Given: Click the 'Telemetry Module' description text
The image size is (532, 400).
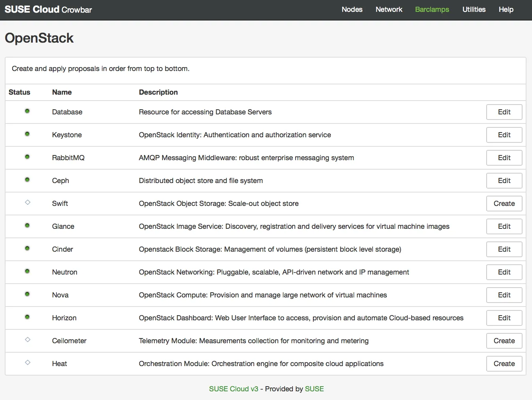Looking at the screenshot, I should click(x=254, y=341).
